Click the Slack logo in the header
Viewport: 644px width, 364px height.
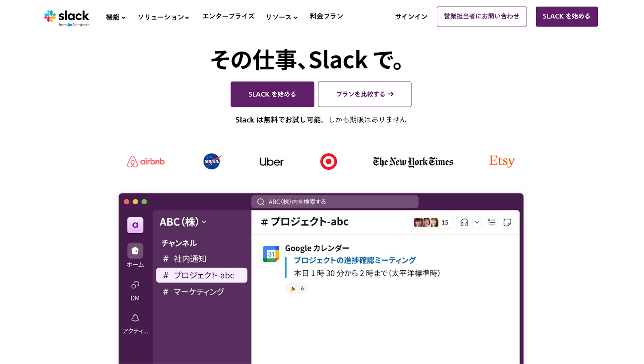point(67,18)
